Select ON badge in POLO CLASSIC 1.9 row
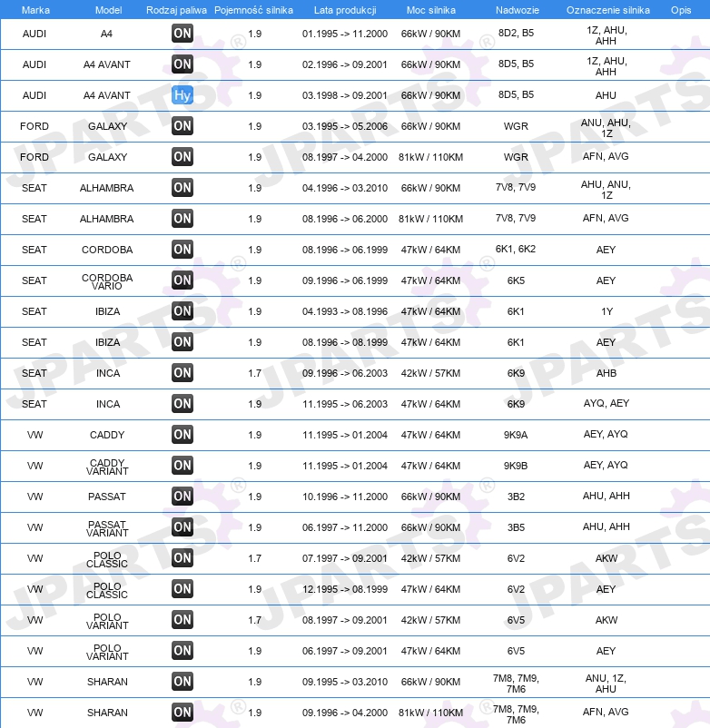 (x=182, y=589)
